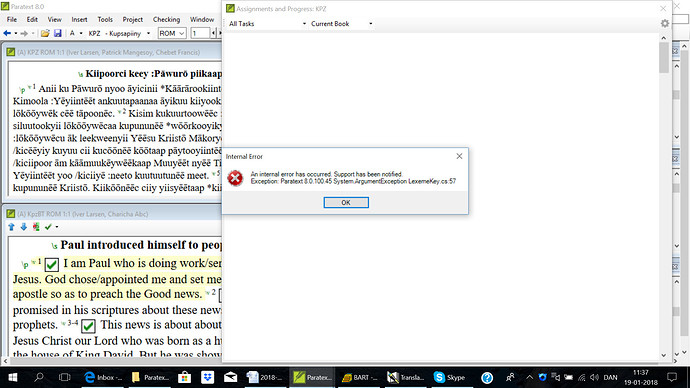Click the Assignments and Progress scrollbar thumb
This screenshot has height=388, width=690.
pos(664,58)
